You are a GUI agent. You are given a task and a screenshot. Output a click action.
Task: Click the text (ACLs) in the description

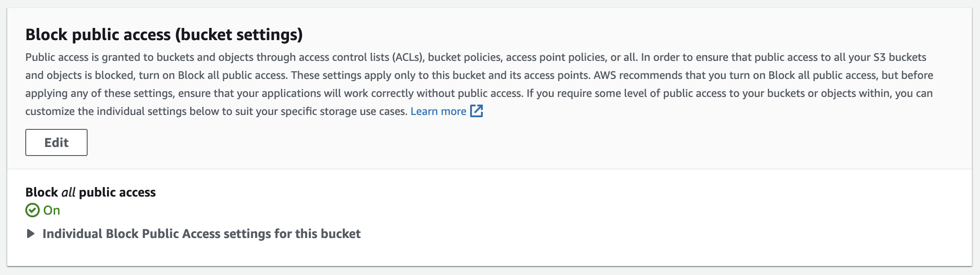(408, 57)
